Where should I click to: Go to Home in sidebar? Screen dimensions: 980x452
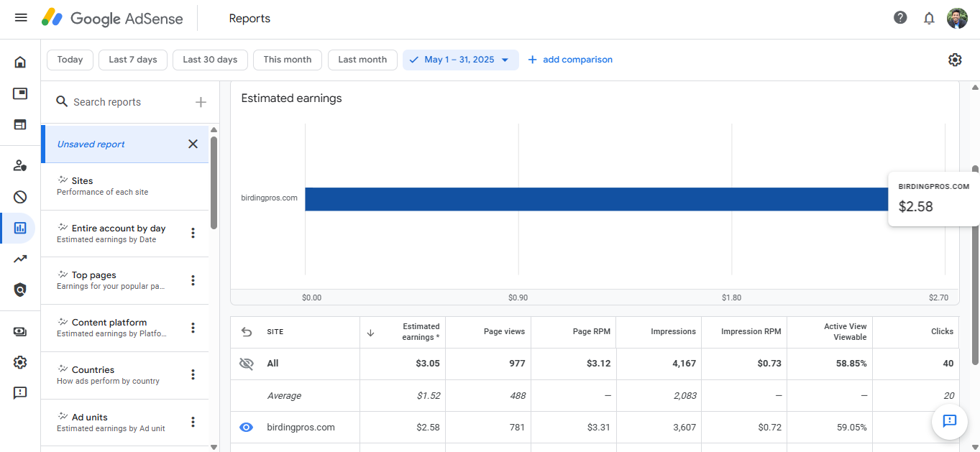click(x=20, y=62)
